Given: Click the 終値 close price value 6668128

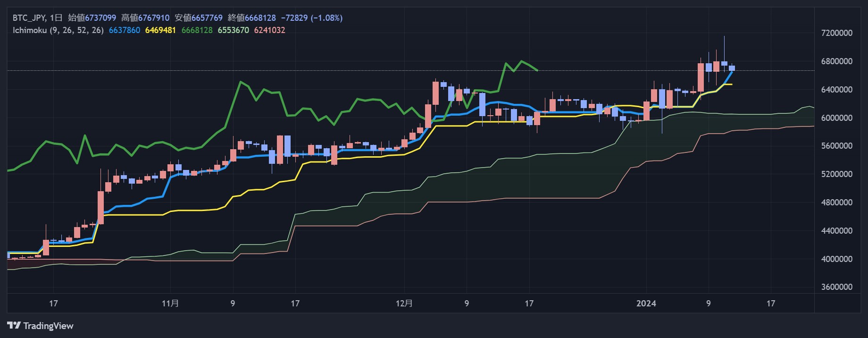Looking at the screenshot, I should (260, 18).
